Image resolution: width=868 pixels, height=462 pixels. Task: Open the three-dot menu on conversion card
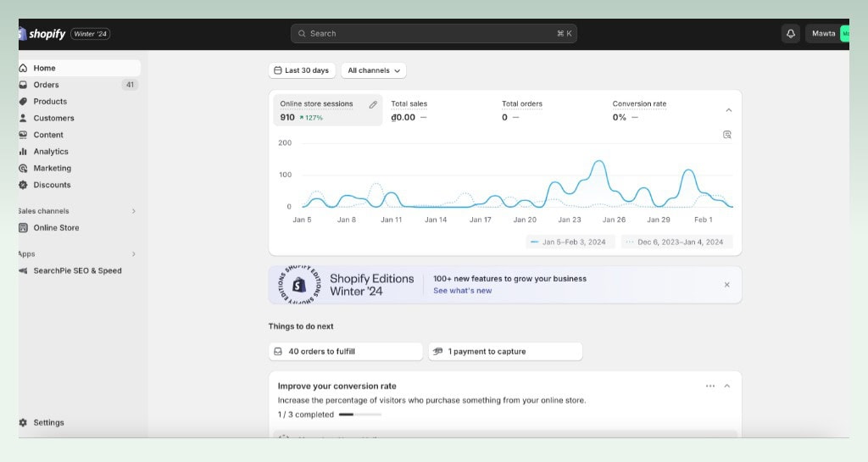(710, 386)
